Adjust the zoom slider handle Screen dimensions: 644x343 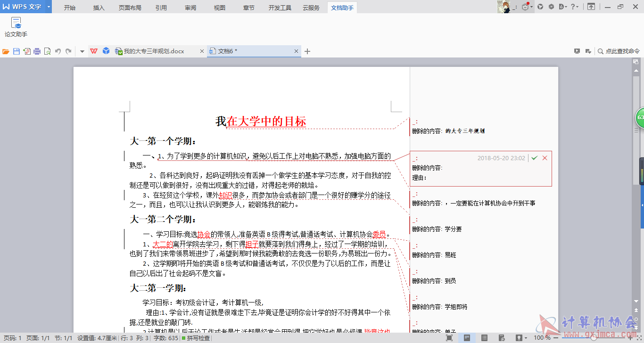594,337
